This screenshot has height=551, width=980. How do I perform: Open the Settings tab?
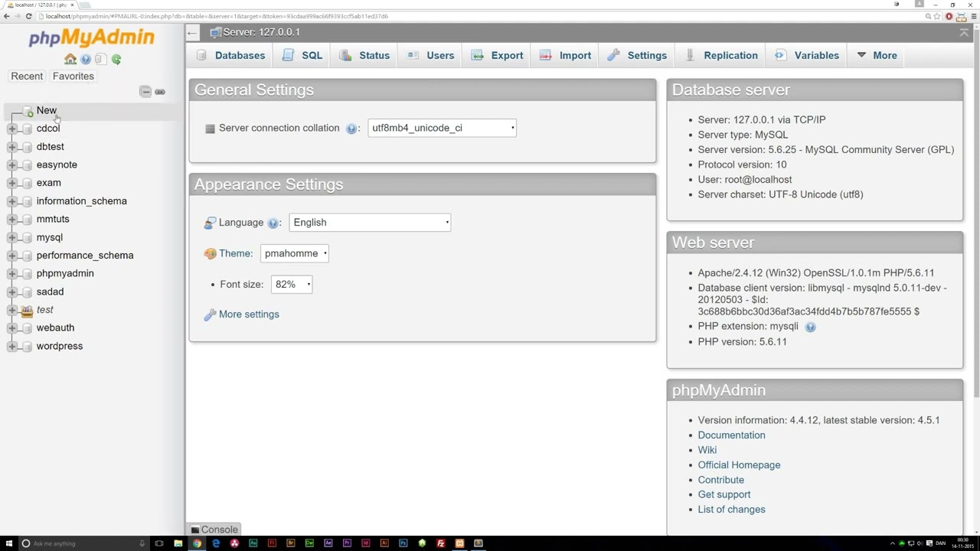point(637,55)
